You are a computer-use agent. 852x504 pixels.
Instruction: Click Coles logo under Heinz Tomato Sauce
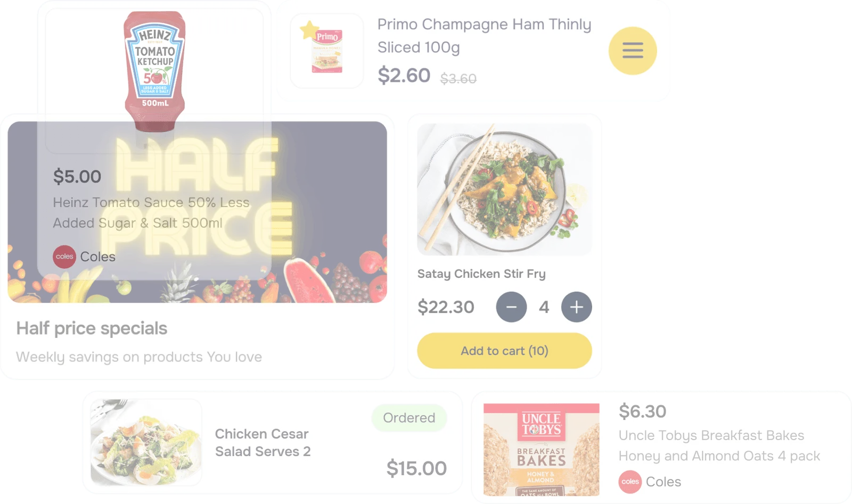click(64, 257)
